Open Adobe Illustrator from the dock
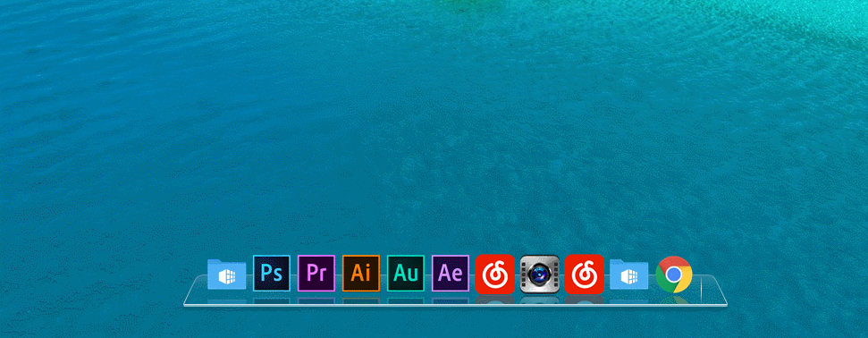Viewport: 868px width, 338px height. [361, 273]
